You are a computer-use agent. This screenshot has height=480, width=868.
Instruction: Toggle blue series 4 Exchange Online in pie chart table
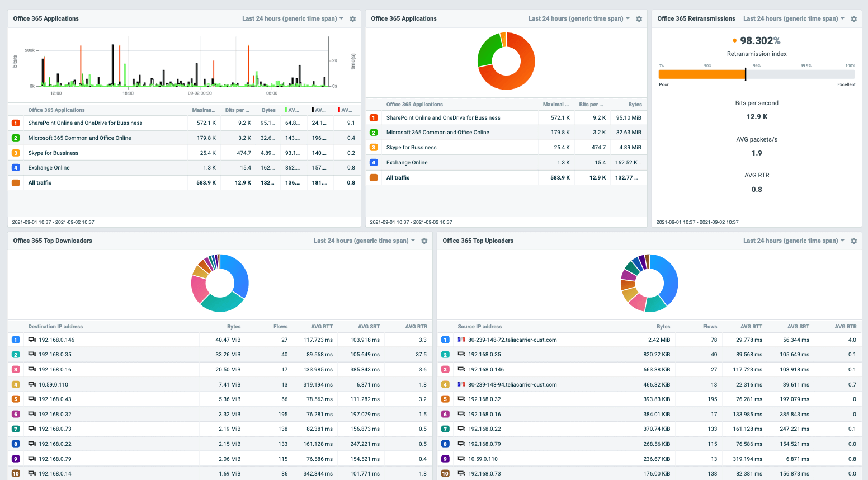(374, 163)
